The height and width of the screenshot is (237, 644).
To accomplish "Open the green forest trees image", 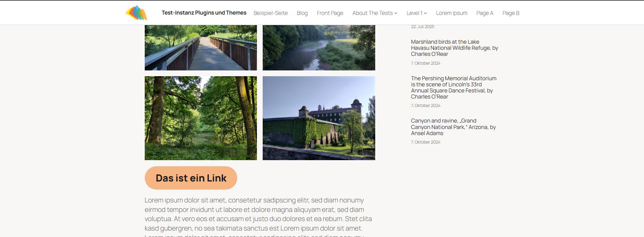I will [201, 118].
